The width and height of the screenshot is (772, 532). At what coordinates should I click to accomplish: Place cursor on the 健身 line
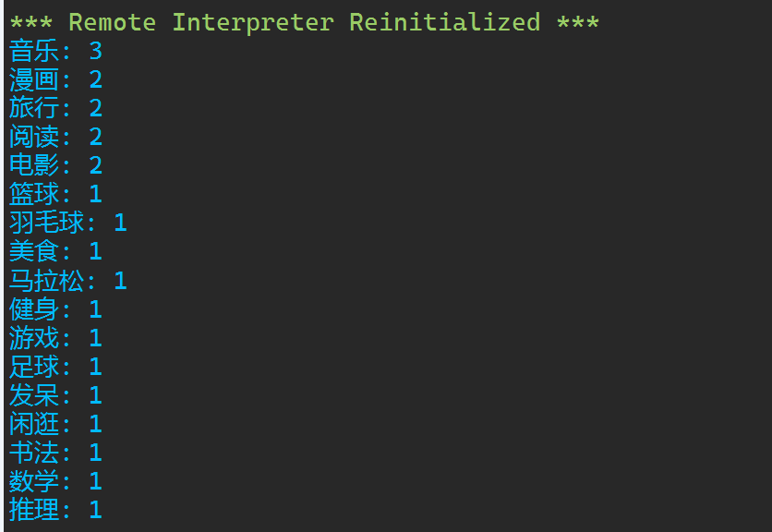(x=55, y=308)
